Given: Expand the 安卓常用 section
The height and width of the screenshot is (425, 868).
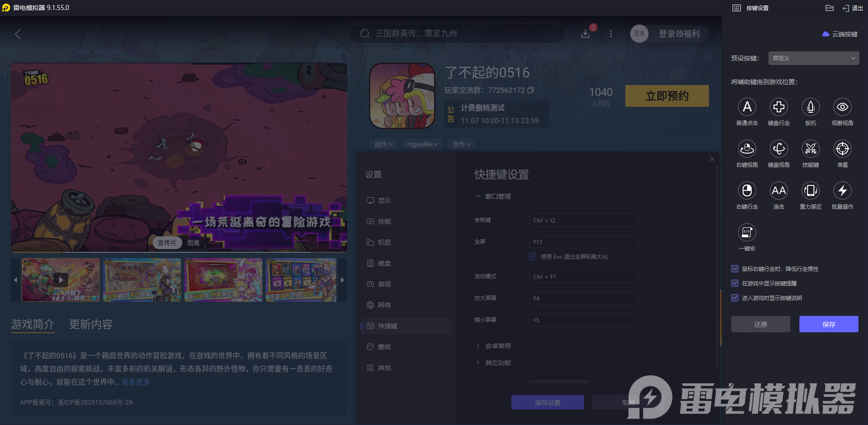Looking at the screenshot, I should tap(497, 345).
